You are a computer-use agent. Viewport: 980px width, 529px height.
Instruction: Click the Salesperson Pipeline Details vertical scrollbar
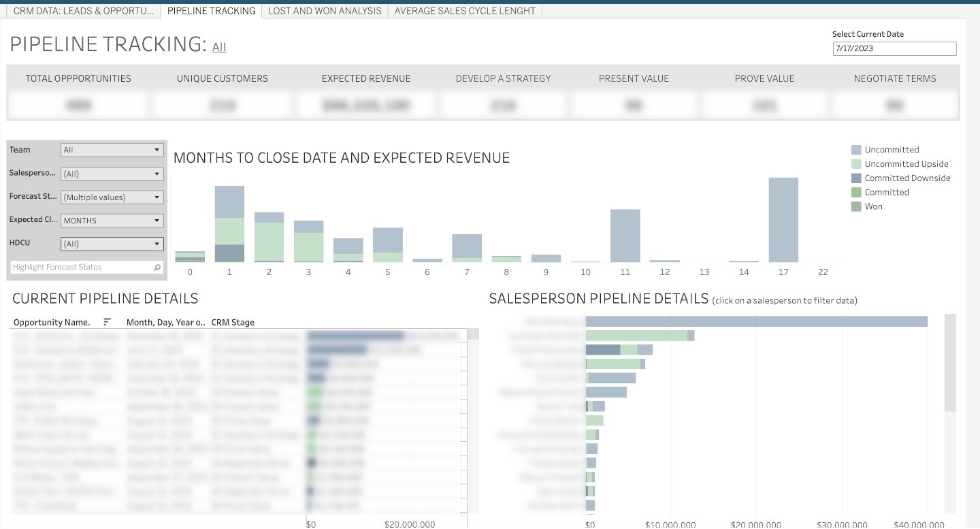coord(950,362)
